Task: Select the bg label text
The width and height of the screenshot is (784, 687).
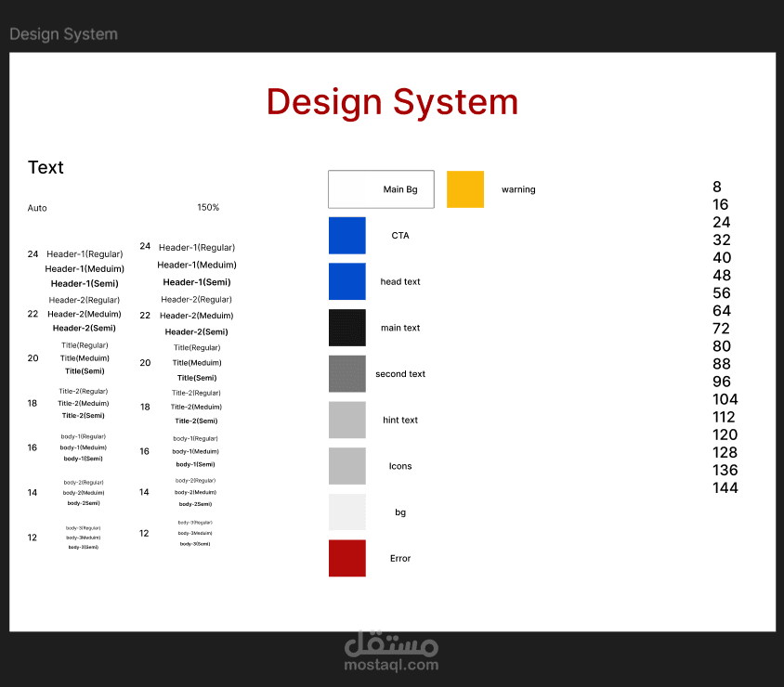Action: pyautogui.click(x=400, y=512)
